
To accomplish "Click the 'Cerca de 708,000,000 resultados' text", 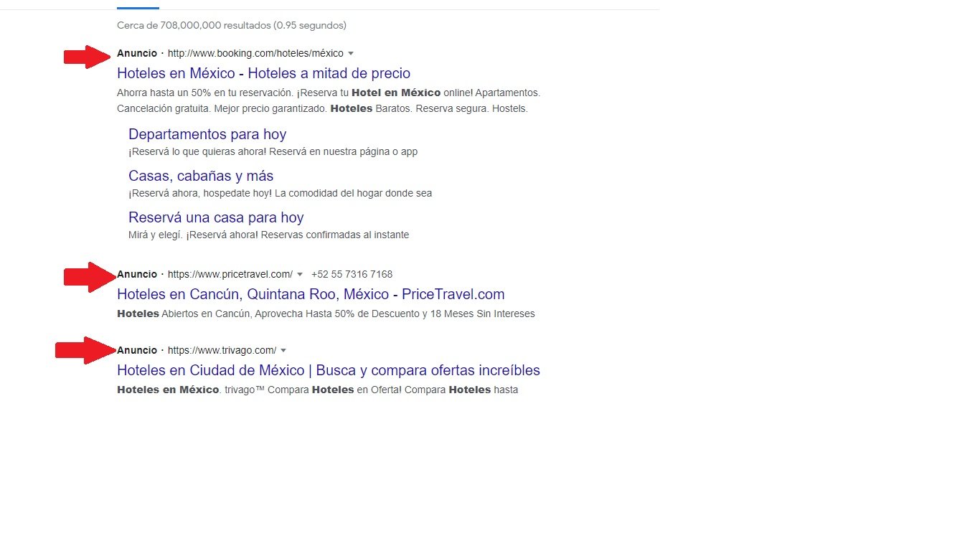I will click(231, 26).
